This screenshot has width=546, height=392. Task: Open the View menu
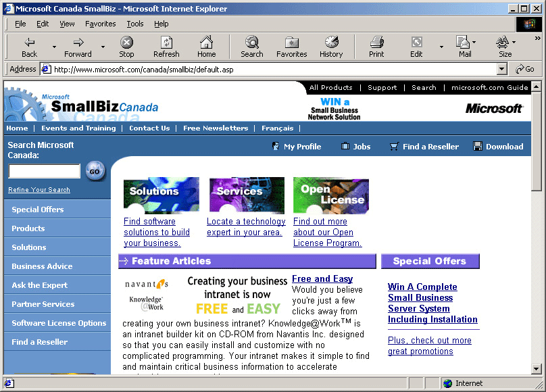(x=67, y=24)
